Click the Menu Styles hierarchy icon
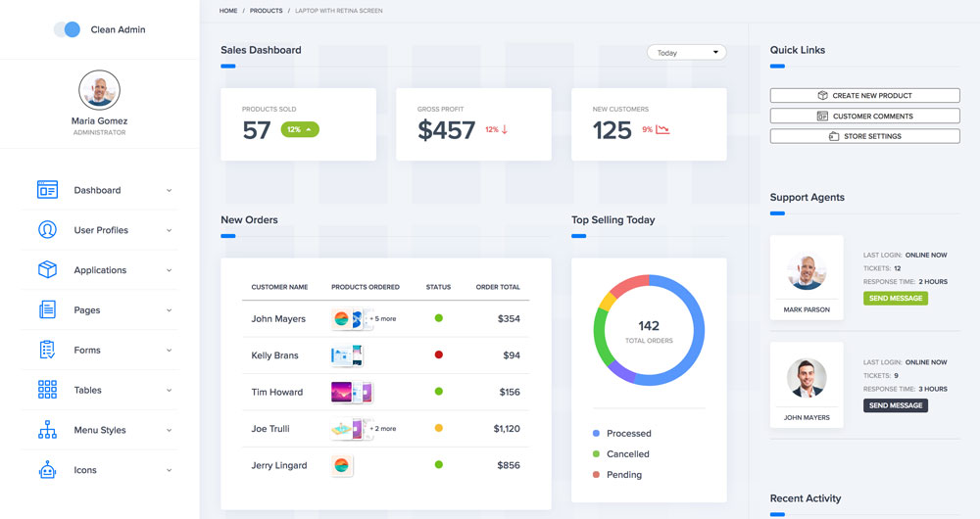Screen dimensions: 980x519 (x=47, y=430)
